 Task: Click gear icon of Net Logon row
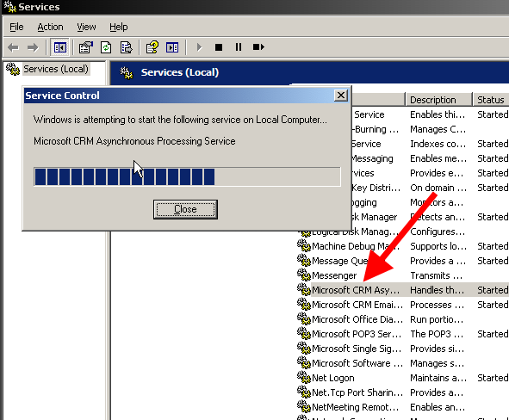tap(304, 378)
